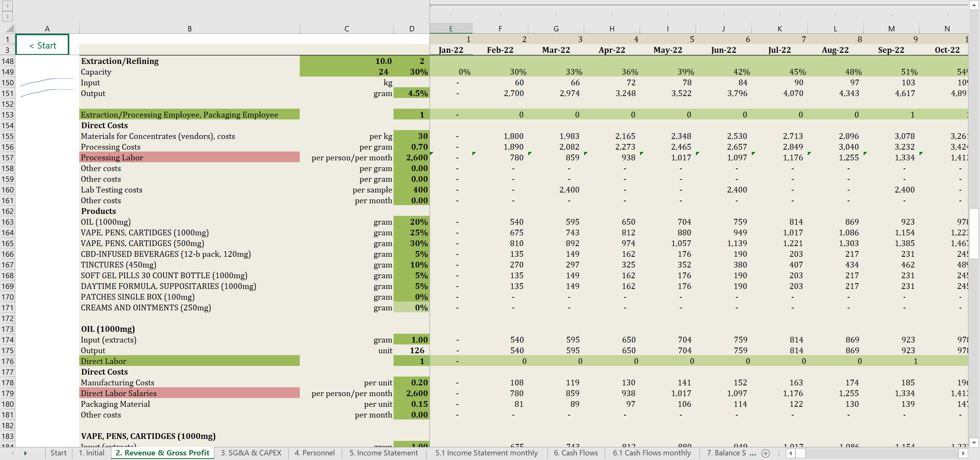Click vertical scrollbar down arrow

[x=974, y=442]
